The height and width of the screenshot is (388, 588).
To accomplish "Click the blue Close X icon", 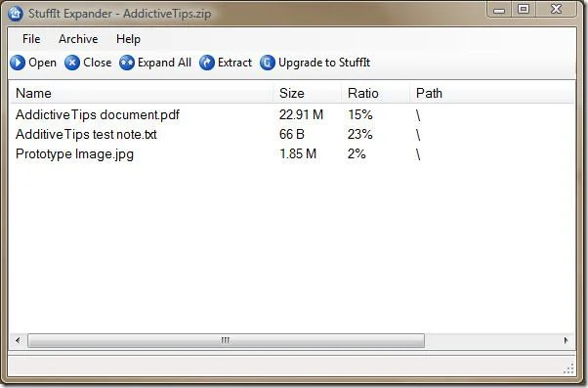I will (72, 63).
